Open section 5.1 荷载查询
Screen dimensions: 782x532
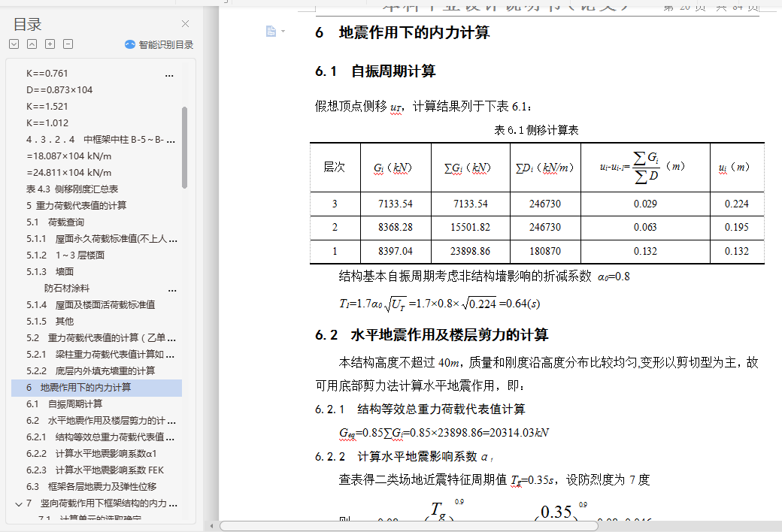[x=55, y=222]
